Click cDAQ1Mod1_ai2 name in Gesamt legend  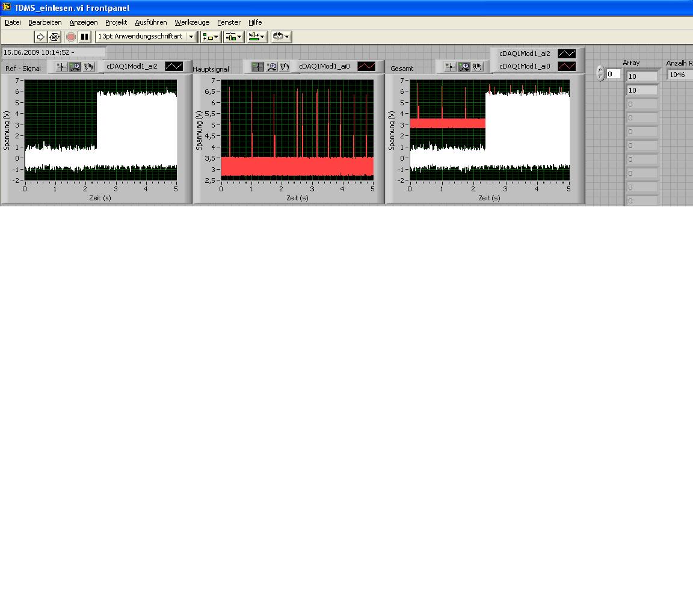[525, 54]
